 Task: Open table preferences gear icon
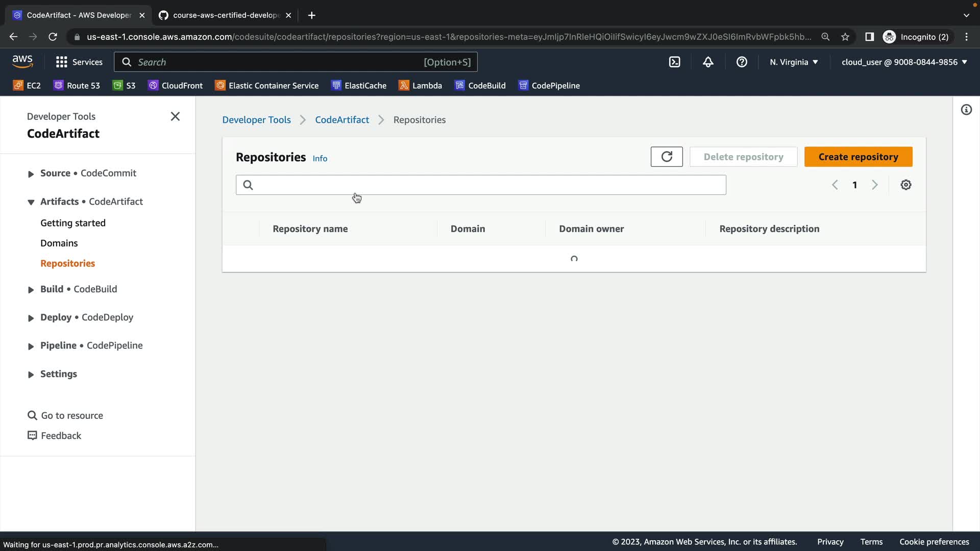[x=905, y=185]
